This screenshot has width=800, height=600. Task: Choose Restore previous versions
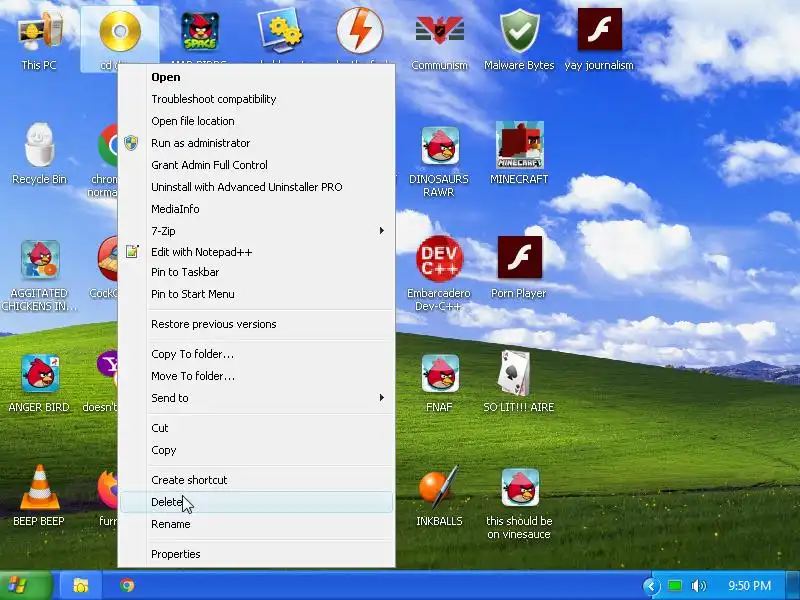tap(257, 324)
